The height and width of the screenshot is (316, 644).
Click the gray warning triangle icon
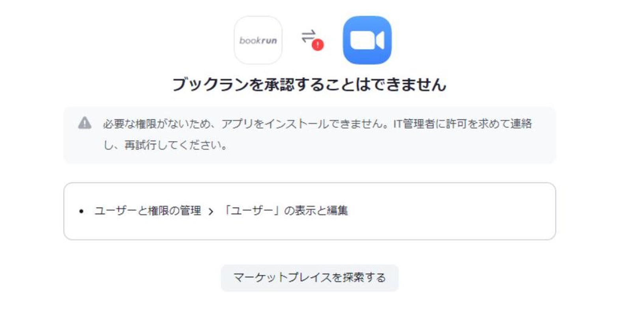85,123
